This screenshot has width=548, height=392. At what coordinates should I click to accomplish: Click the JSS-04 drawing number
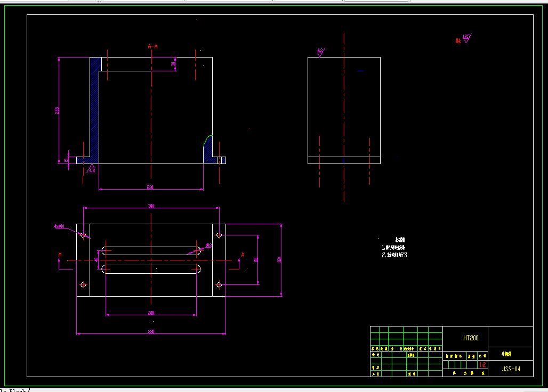[x=511, y=369]
